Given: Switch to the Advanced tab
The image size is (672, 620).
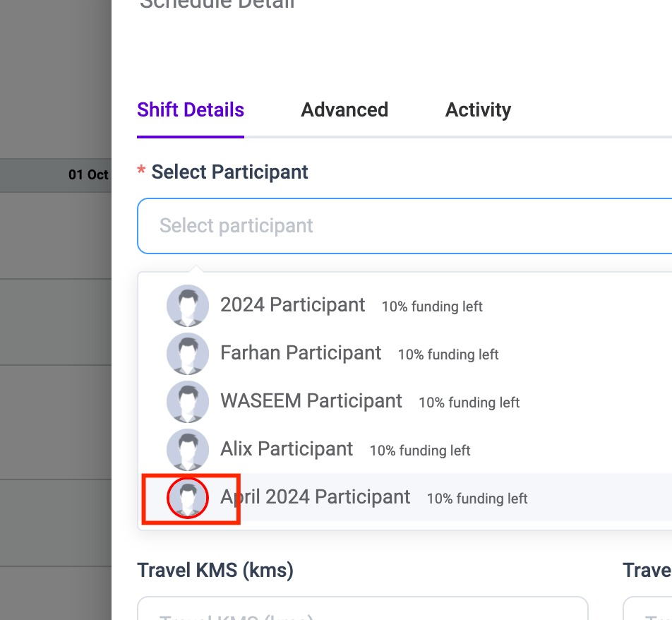Looking at the screenshot, I should tap(344, 109).
